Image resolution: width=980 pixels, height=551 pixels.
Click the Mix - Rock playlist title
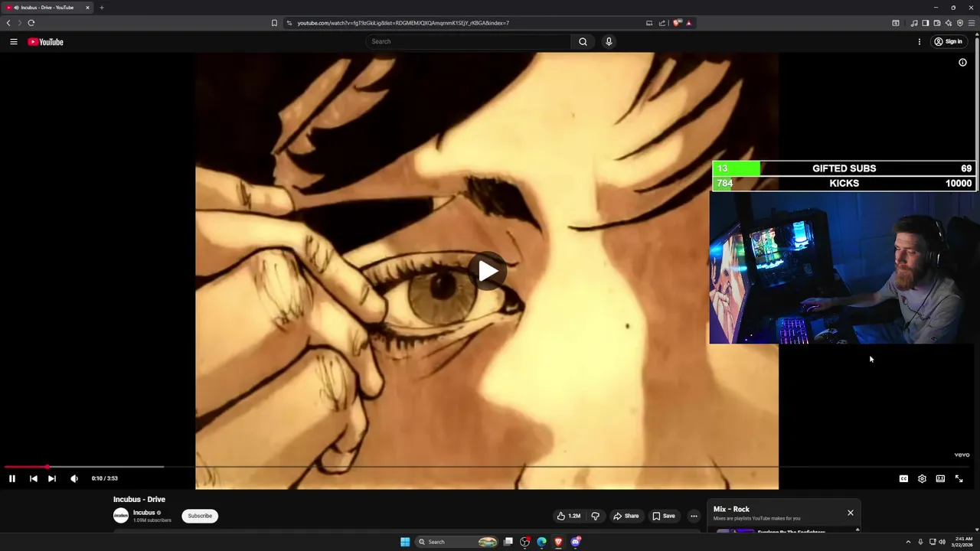(731, 509)
